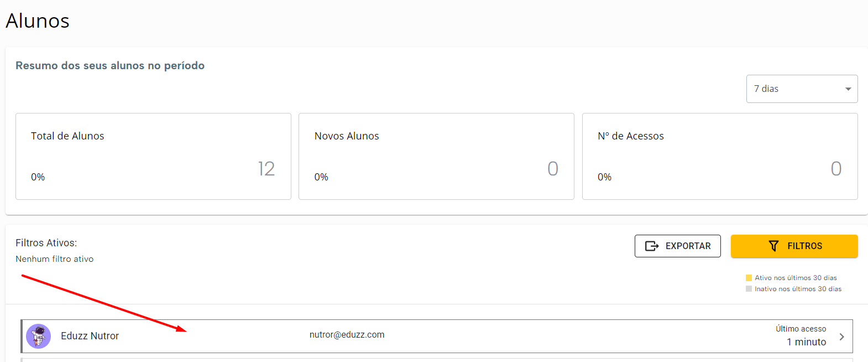Click the Alunos page heading

coord(38,21)
